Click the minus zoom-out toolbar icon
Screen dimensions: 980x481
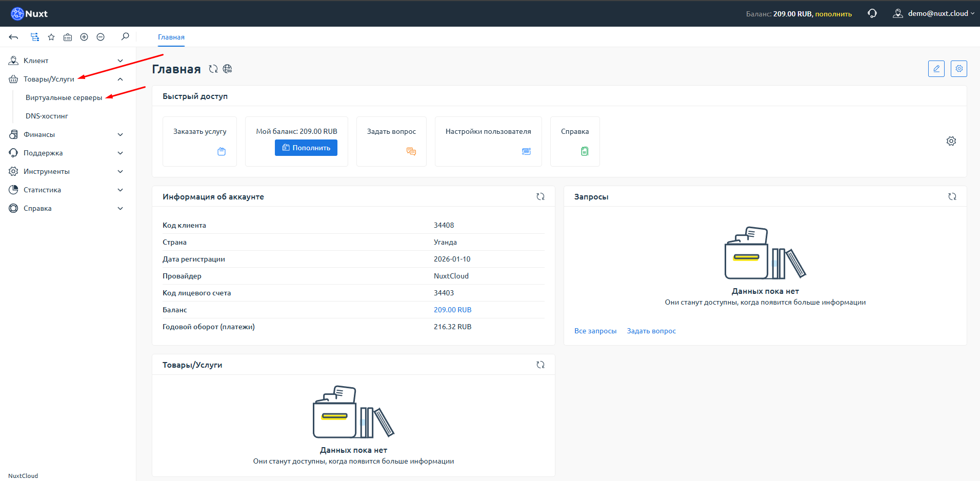[100, 36]
